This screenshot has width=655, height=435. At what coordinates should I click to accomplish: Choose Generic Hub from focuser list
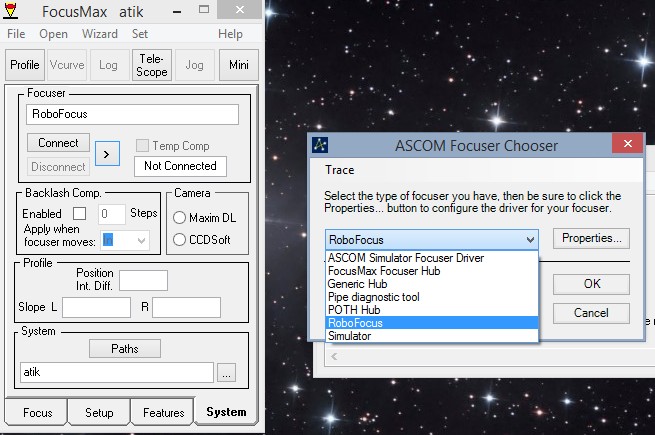pyautogui.click(x=432, y=284)
